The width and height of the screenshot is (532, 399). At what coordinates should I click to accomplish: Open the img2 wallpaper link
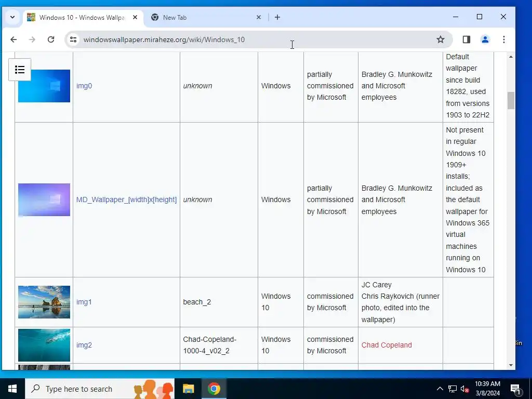pyautogui.click(x=84, y=345)
